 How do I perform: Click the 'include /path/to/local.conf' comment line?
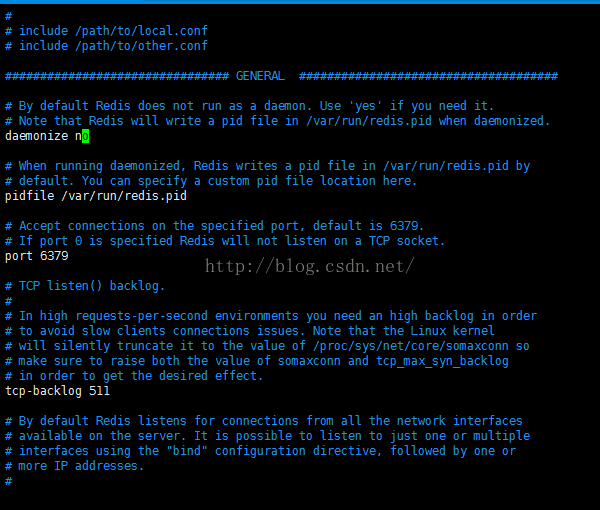click(x=113, y=31)
